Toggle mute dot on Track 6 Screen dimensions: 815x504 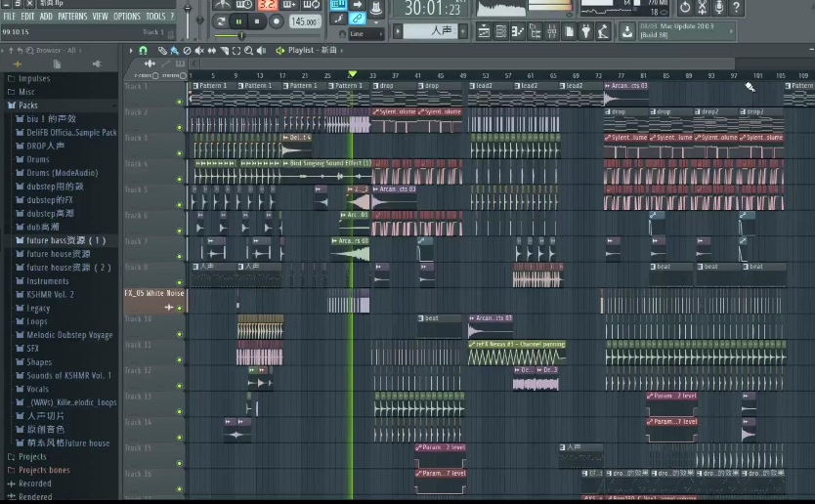tap(180, 231)
